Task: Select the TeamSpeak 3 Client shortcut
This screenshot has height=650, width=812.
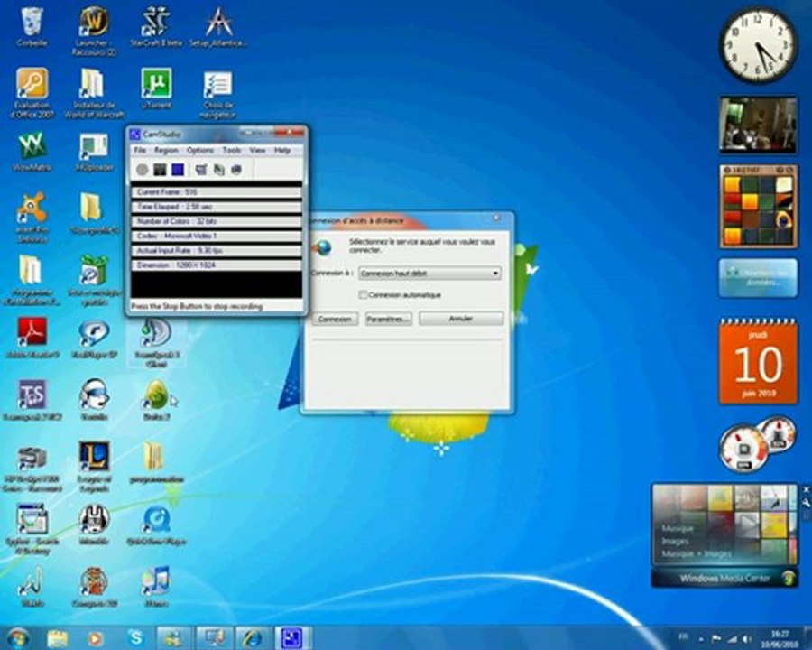Action: pyautogui.click(x=156, y=343)
